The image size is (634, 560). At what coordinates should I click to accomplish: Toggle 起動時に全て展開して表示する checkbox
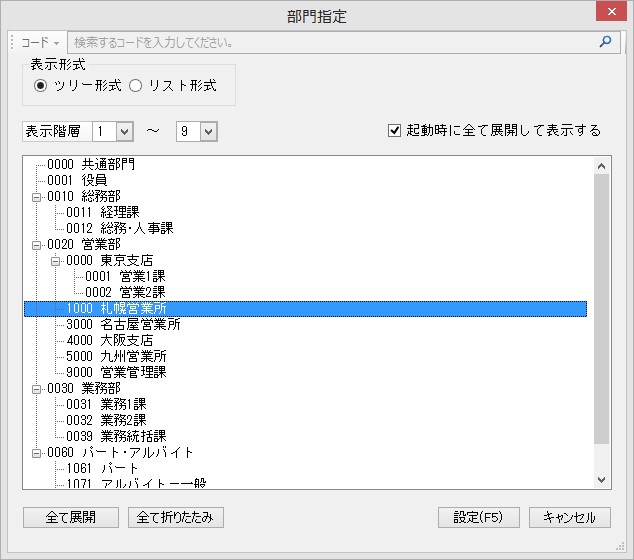point(395,131)
